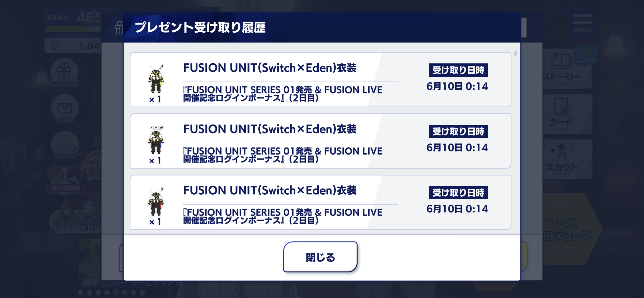Open the PRESENT gift box icon

(64, 73)
